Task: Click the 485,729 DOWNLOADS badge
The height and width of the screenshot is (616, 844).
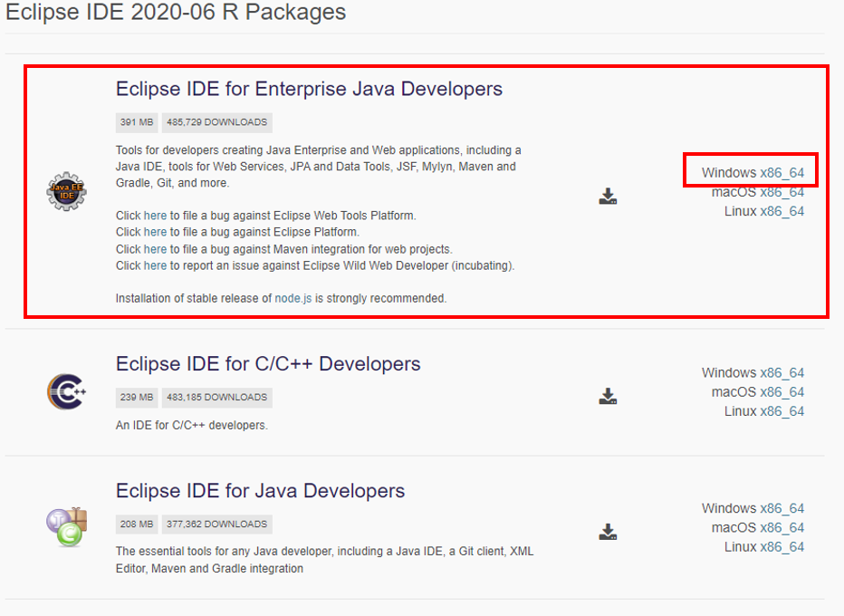Action: tap(217, 122)
